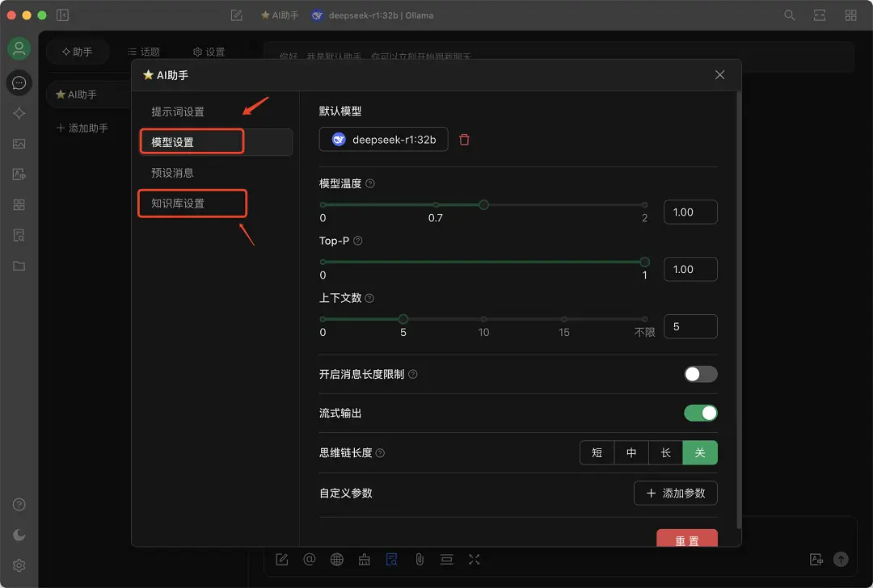Enable 开启消息长度限制 toggle
This screenshot has width=873, height=588.
coord(700,374)
